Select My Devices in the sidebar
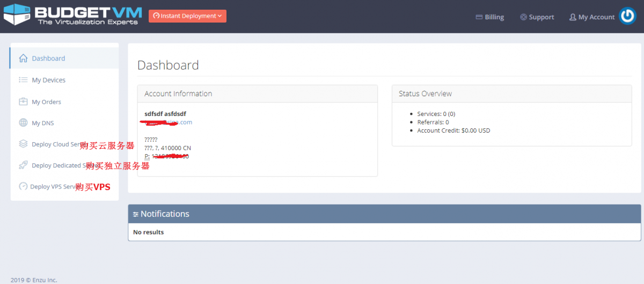The height and width of the screenshot is (284, 644). tap(48, 80)
